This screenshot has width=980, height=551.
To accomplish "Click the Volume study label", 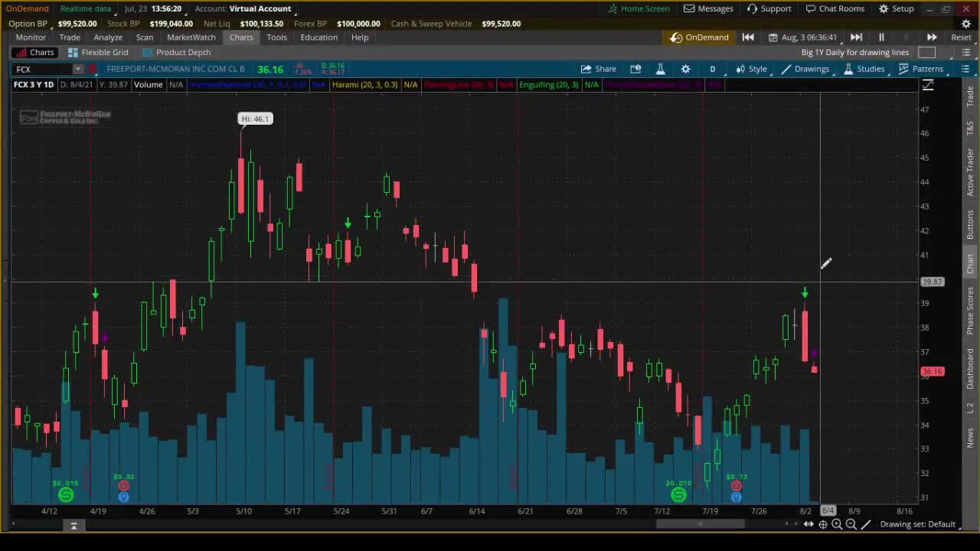I will click(148, 84).
